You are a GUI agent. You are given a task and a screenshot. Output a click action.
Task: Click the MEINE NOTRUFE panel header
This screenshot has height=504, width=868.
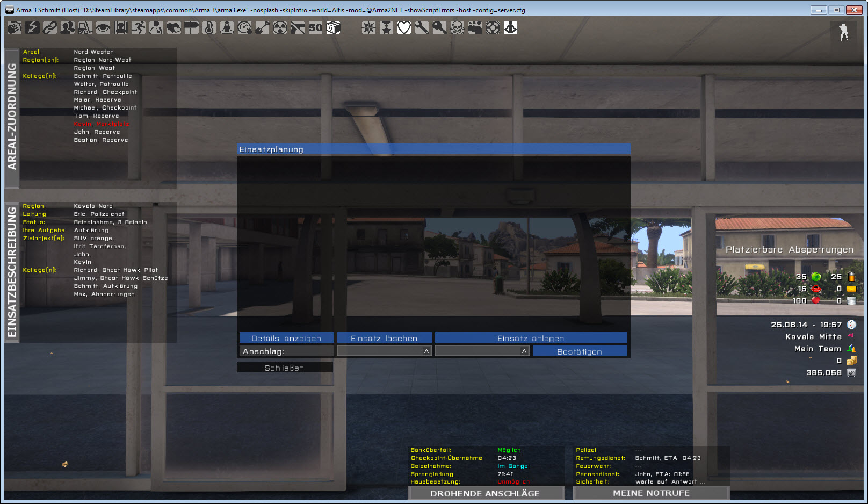coord(651,493)
